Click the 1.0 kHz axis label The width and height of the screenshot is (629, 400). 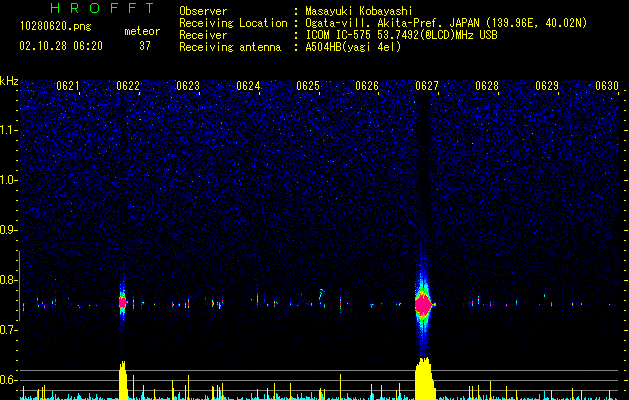coord(9,180)
